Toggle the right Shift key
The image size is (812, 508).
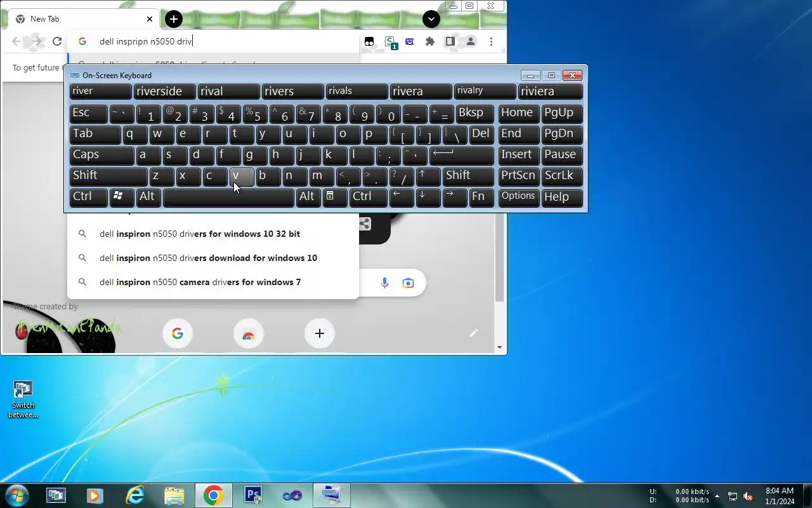pos(468,177)
